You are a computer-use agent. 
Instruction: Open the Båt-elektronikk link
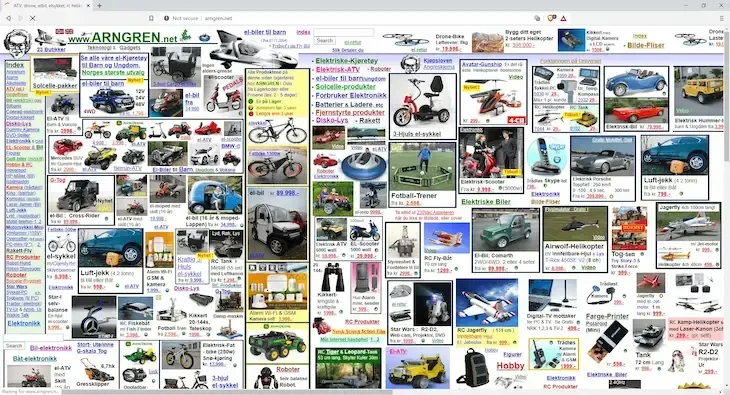click(34, 359)
